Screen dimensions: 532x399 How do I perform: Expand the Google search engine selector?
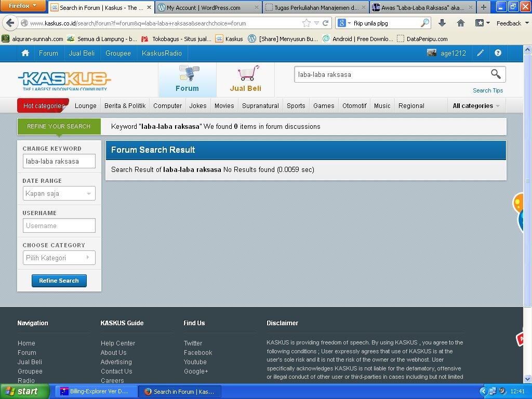[x=344, y=23]
